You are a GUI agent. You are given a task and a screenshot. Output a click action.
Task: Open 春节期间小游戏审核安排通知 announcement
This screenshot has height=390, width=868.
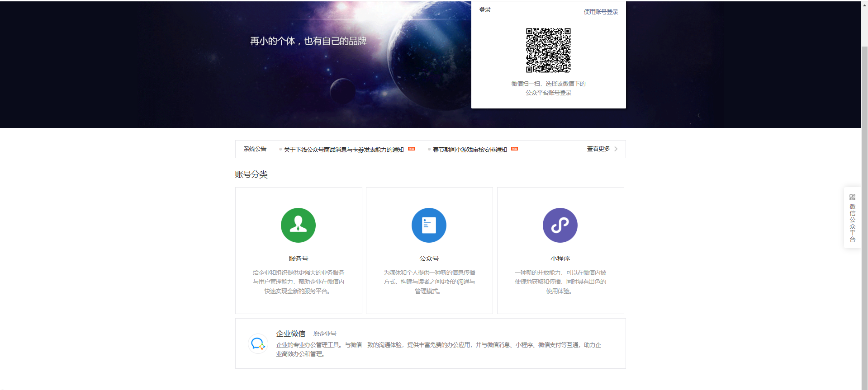pyautogui.click(x=470, y=150)
